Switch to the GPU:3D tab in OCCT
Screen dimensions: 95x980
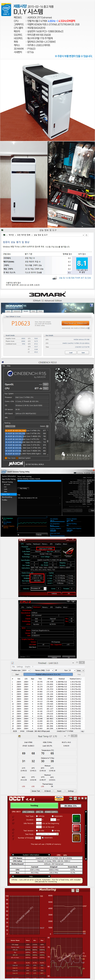pyautogui.click(x=39, y=812)
